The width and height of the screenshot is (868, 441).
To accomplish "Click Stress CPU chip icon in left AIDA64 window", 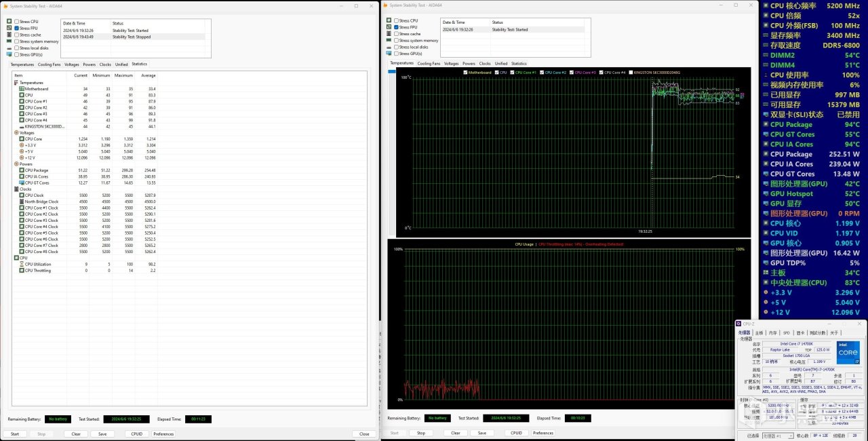I will (x=9, y=22).
